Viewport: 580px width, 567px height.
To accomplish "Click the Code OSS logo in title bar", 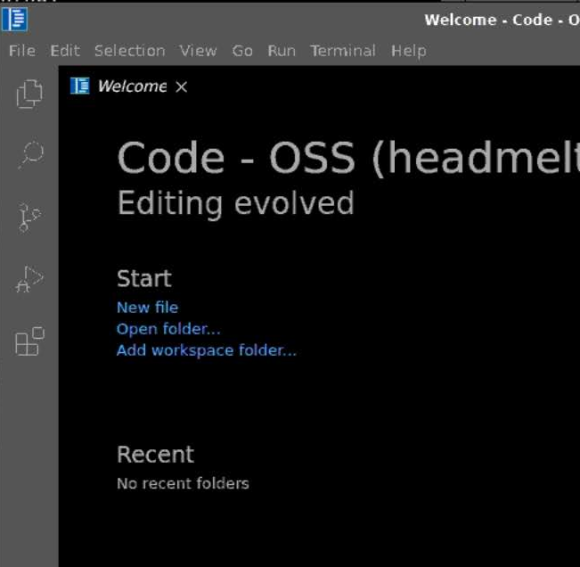I will (x=14, y=20).
